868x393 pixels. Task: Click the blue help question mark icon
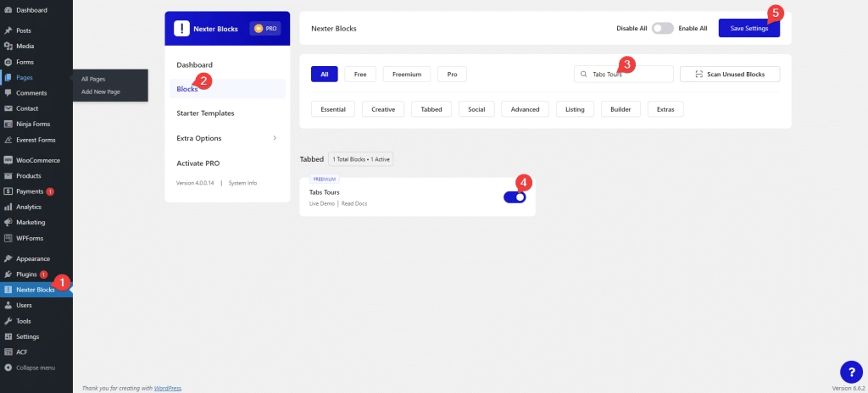tap(850, 371)
